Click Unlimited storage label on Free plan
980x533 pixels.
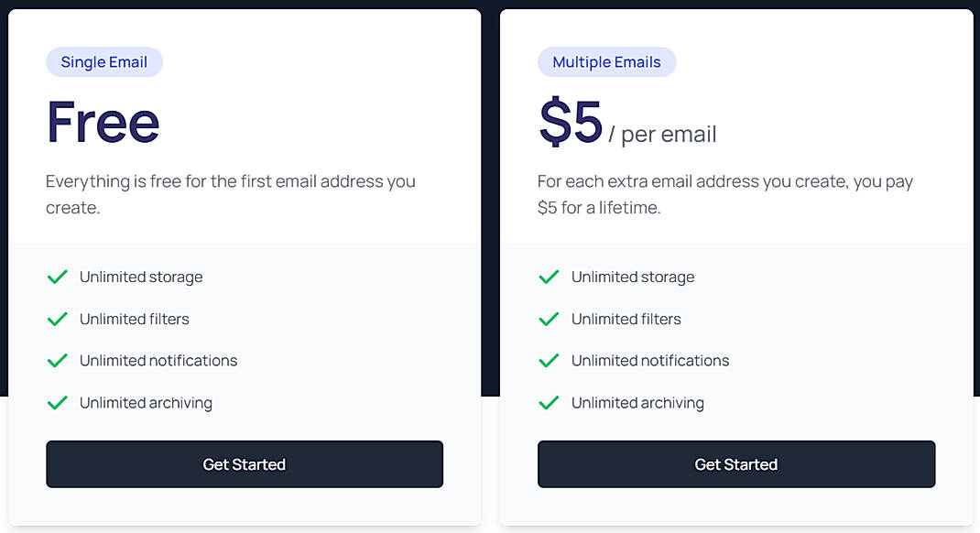[141, 277]
